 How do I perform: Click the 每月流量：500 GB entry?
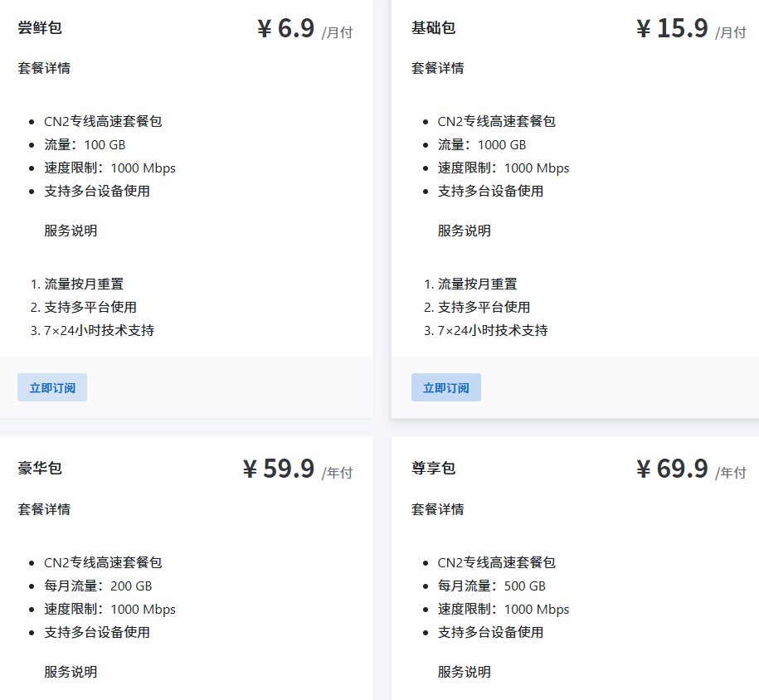(x=491, y=586)
